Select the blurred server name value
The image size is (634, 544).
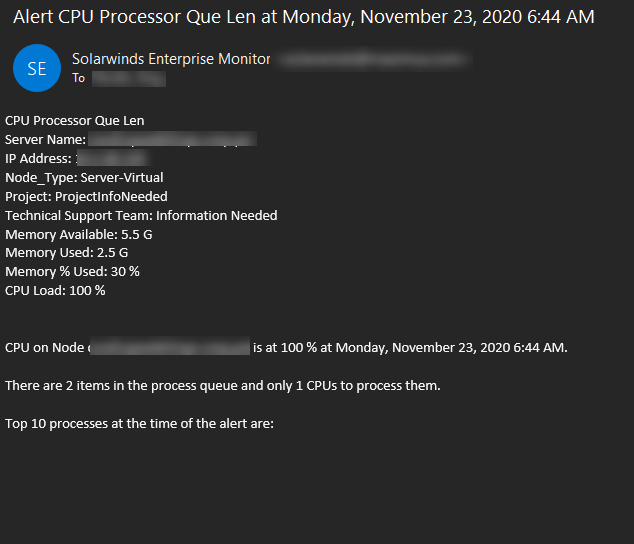click(x=172, y=139)
